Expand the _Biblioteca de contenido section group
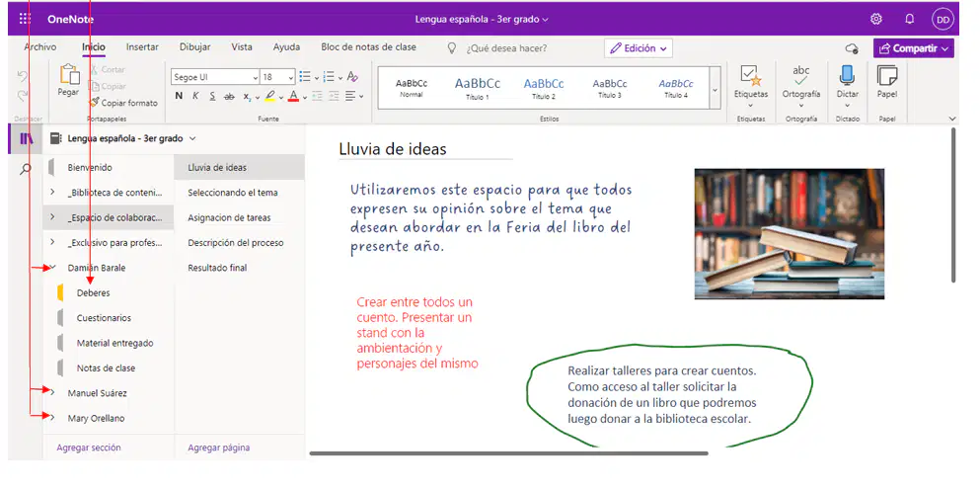Screen dimensions: 980x489 click(52, 193)
